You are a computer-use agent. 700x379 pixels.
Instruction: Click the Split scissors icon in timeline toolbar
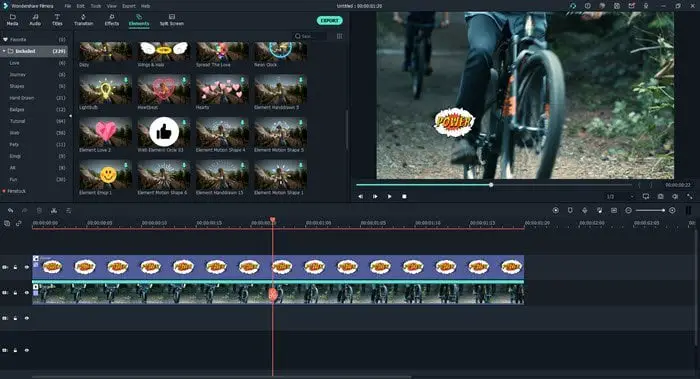click(x=54, y=211)
